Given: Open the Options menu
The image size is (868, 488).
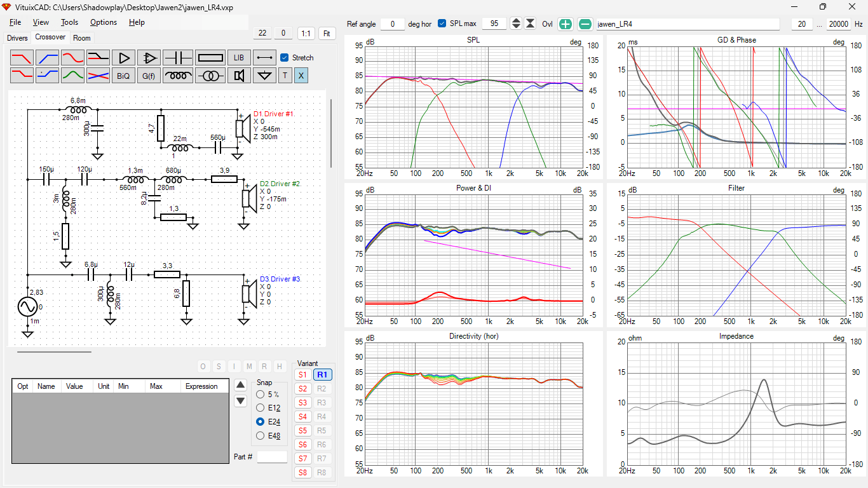Looking at the screenshot, I should 104,22.
